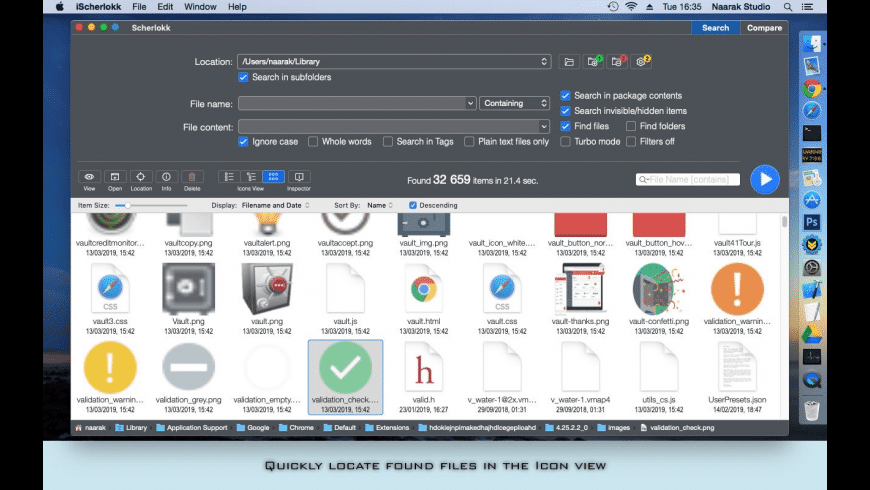
Task: Open Notification Center list icon
Action: tap(808, 7)
